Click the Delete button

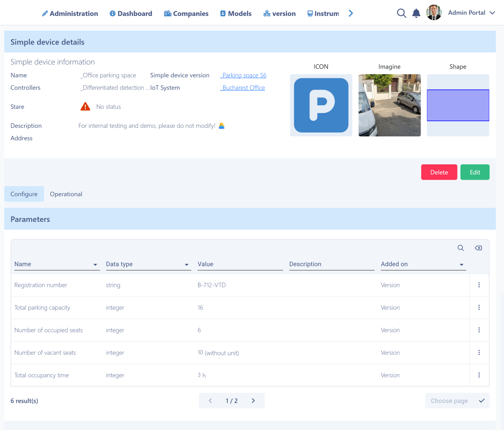(439, 172)
